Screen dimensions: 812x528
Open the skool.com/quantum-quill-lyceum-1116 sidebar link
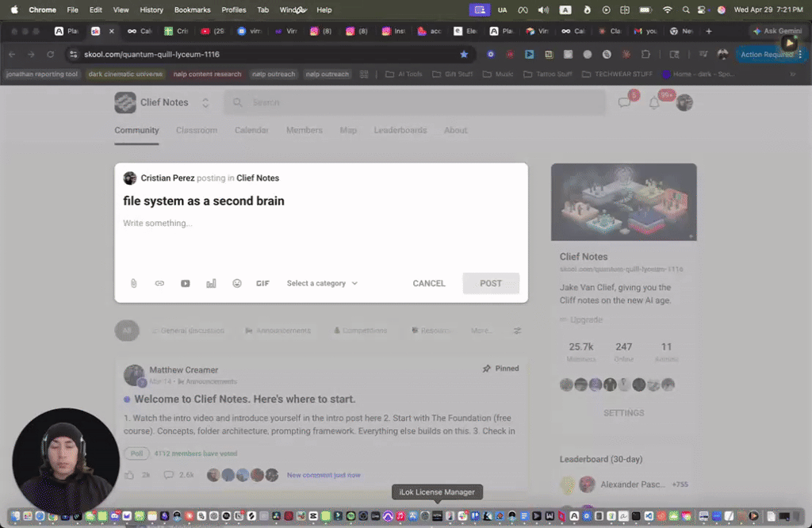(x=622, y=270)
